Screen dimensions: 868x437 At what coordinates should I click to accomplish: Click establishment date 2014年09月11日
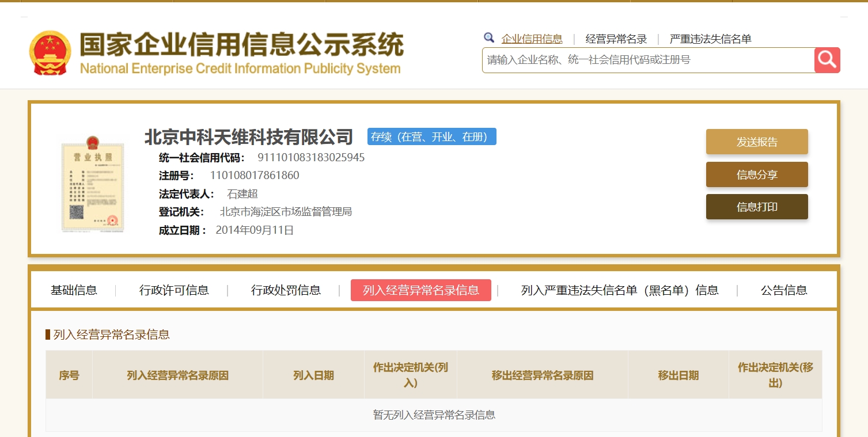255,230
